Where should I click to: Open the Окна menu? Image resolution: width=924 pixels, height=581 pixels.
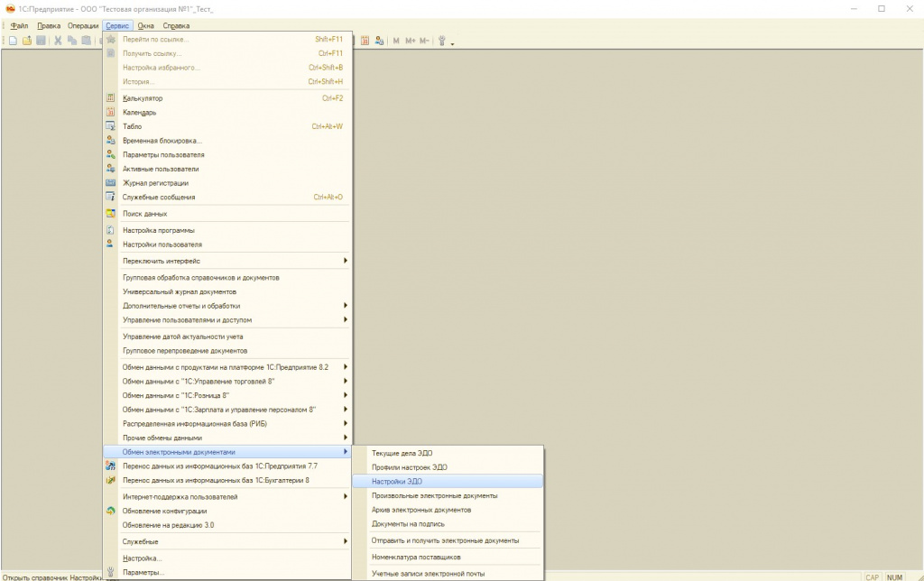[145, 26]
